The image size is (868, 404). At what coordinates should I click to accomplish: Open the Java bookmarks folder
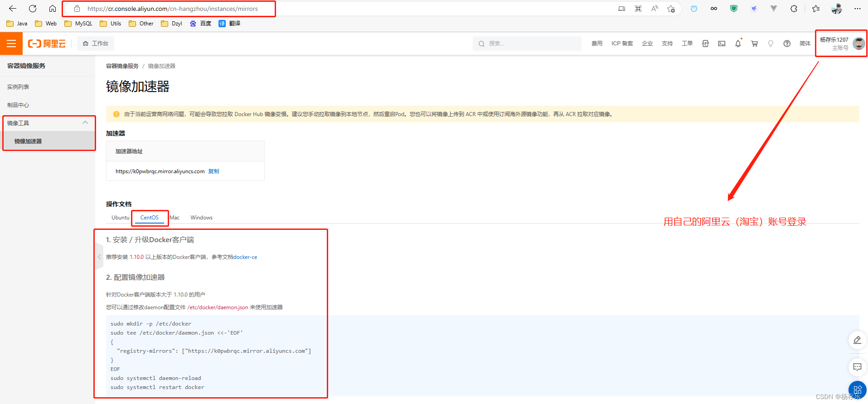pyautogui.click(x=17, y=24)
